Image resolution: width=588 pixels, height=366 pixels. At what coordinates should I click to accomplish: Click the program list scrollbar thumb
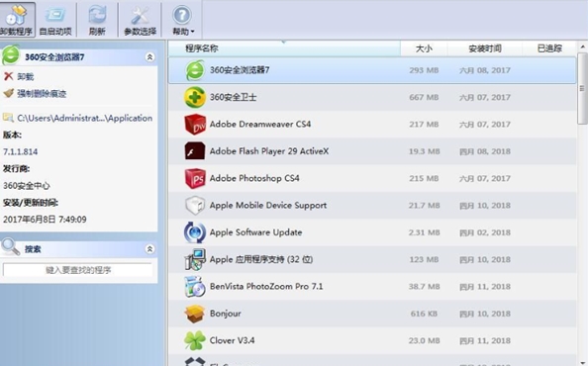click(582, 88)
